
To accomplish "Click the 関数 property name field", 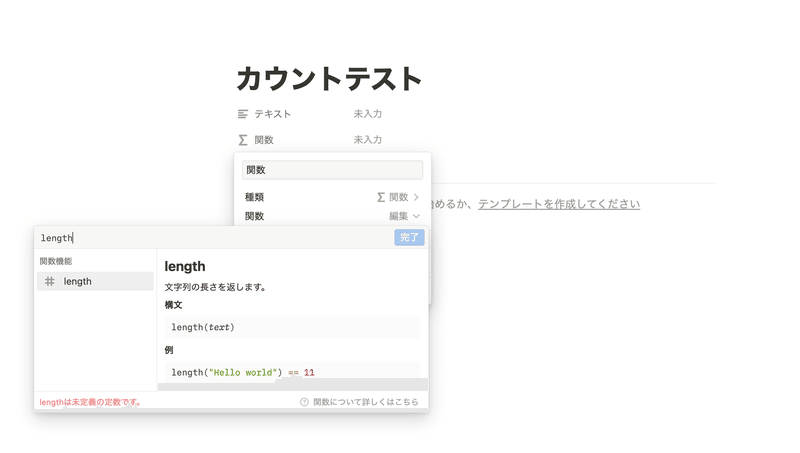I will pyautogui.click(x=332, y=170).
